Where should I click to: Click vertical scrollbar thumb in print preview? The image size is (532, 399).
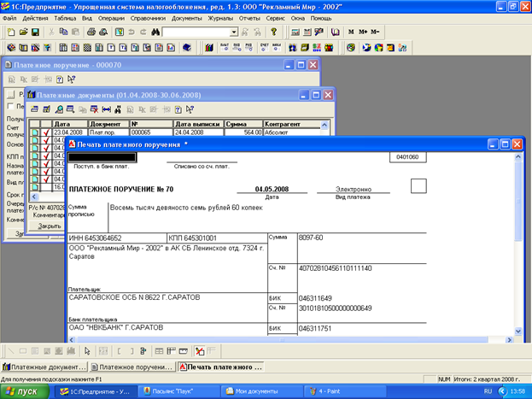(518, 201)
